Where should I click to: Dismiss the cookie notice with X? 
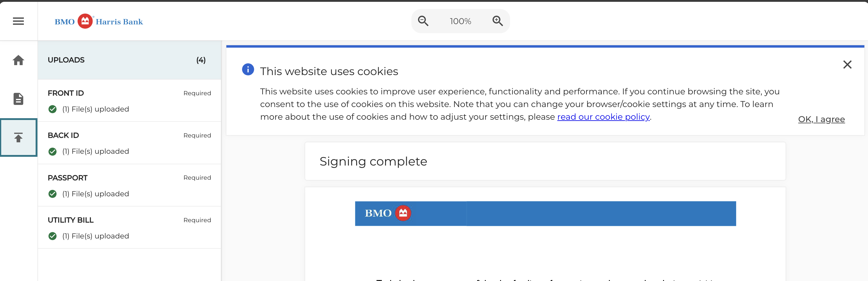(847, 65)
